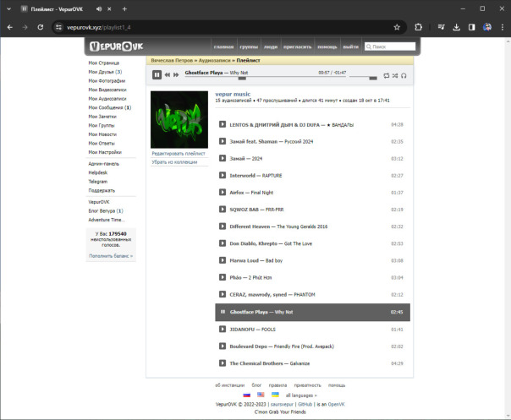Viewport: 511px width, 420px height.
Task: Toggle browser side panel icon
Action: click(471, 27)
